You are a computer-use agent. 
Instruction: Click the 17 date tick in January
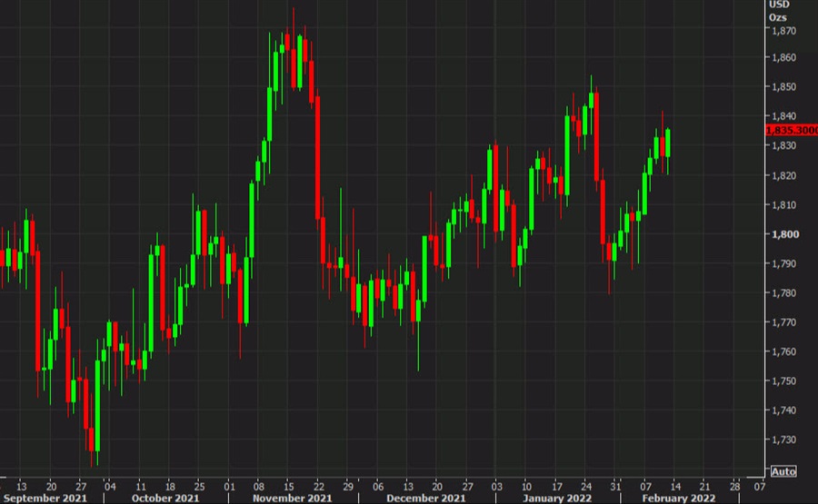pyautogui.click(x=556, y=487)
